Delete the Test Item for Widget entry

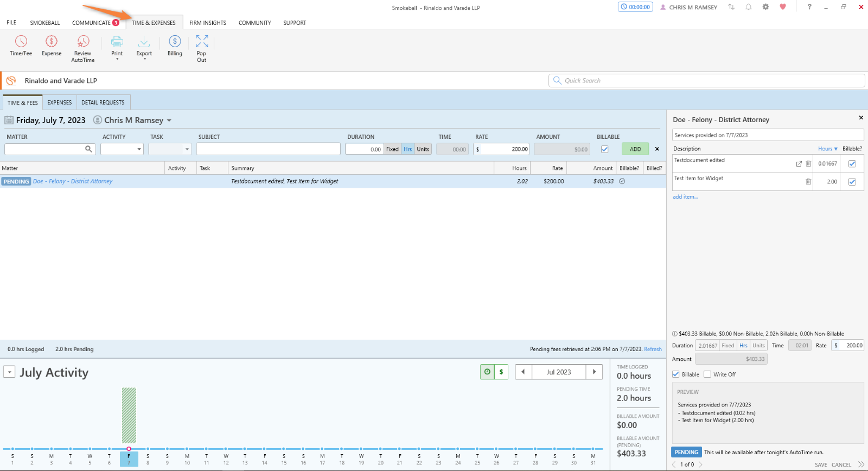click(x=808, y=182)
